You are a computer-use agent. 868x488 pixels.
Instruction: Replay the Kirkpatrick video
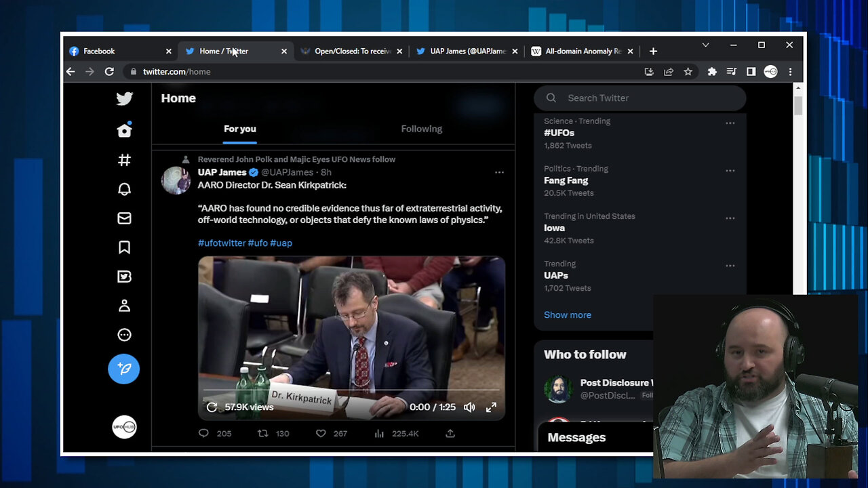click(212, 407)
